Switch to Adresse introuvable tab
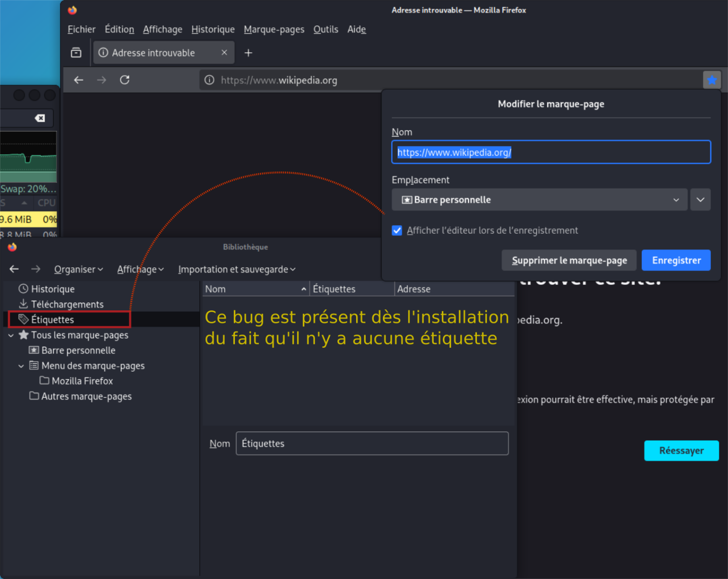The width and height of the screenshot is (728, 579). click(163, 53)
